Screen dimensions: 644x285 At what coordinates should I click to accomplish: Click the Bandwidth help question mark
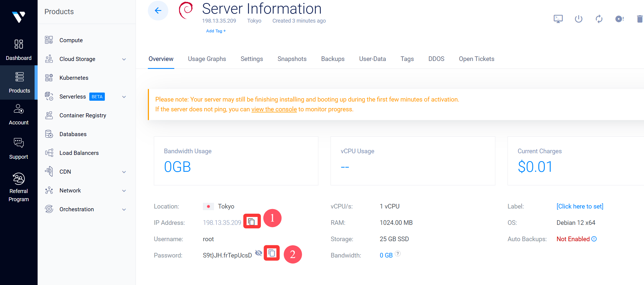(398, 254)
